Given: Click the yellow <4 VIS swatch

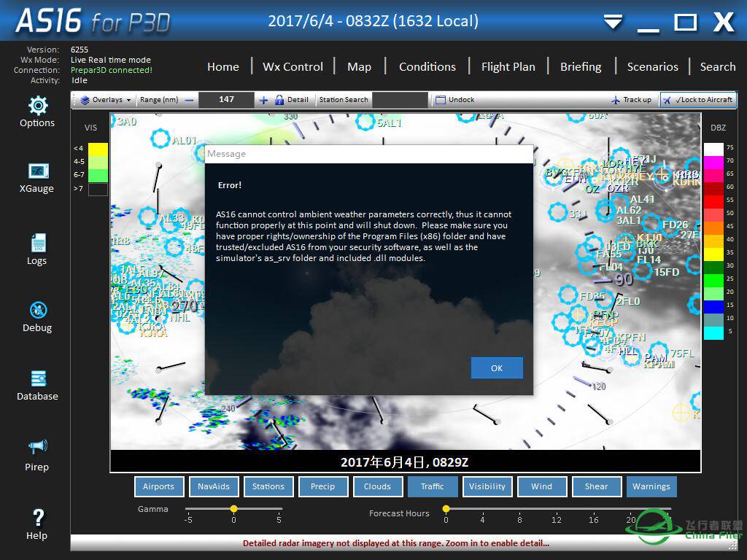Looking at the screenshot, I should (x=98, y=149).
